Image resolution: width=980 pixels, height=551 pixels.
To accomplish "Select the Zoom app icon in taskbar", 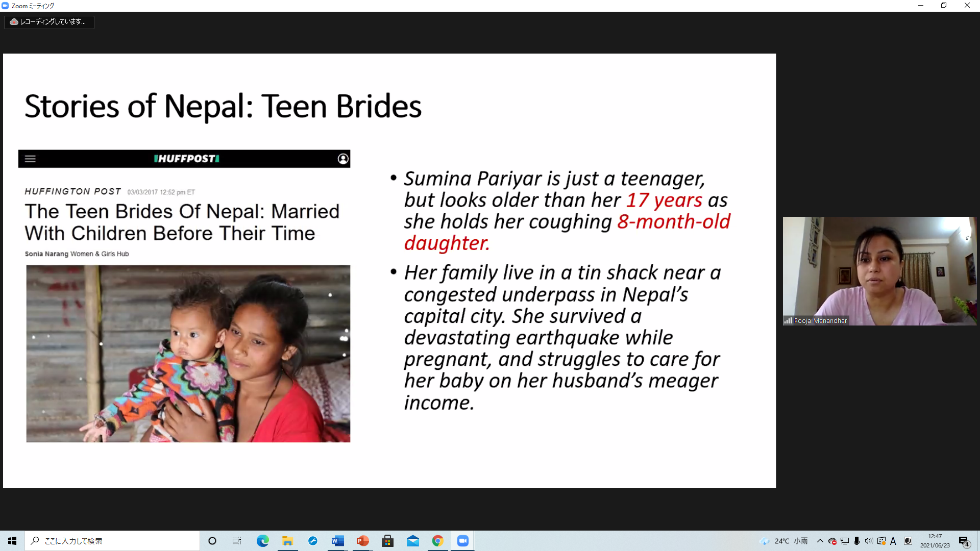I will coord(462,541).
